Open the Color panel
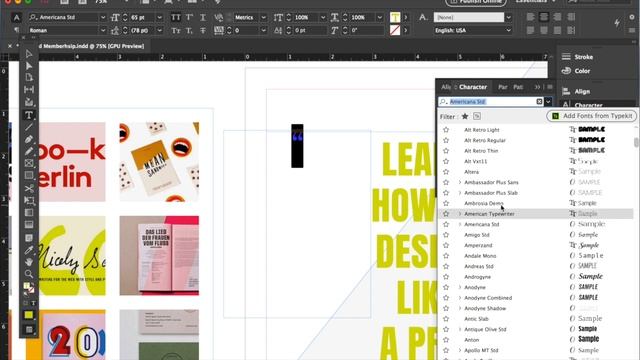 [576, 71]
